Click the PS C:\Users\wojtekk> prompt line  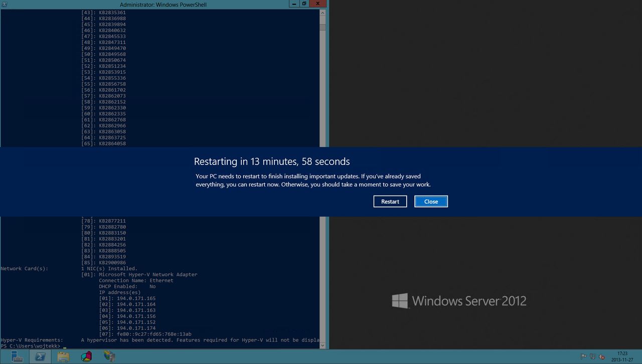(30, 346)
